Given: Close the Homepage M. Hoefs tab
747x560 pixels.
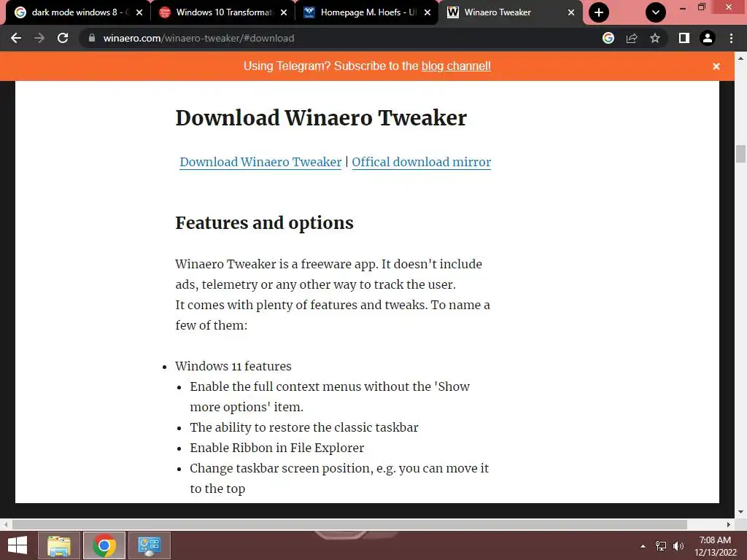Looking at the screenshot, I should pyautogui.click(x=427, y=12).
